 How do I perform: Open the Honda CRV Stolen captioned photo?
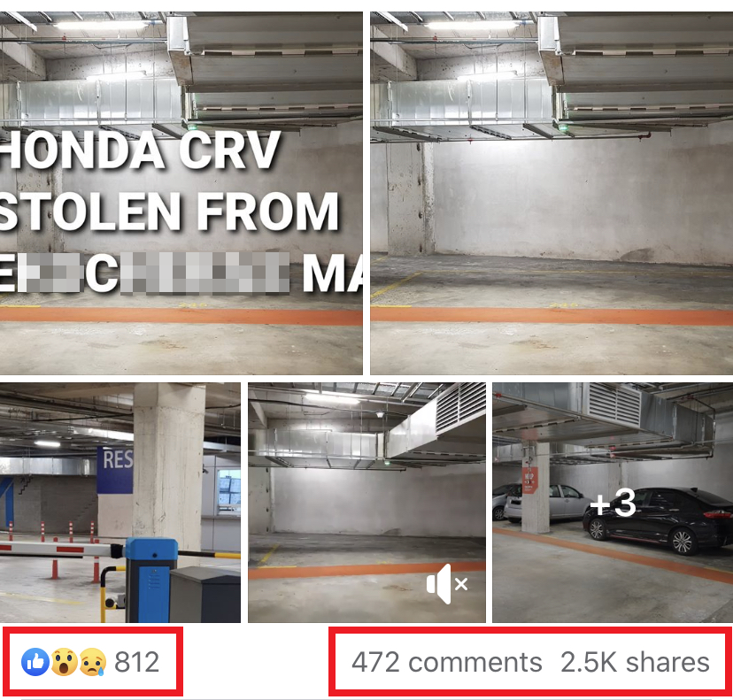coord(181,193)
